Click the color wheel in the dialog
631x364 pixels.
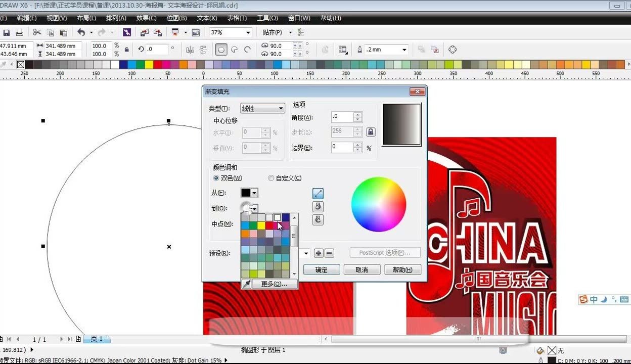[x=379, y=204]
